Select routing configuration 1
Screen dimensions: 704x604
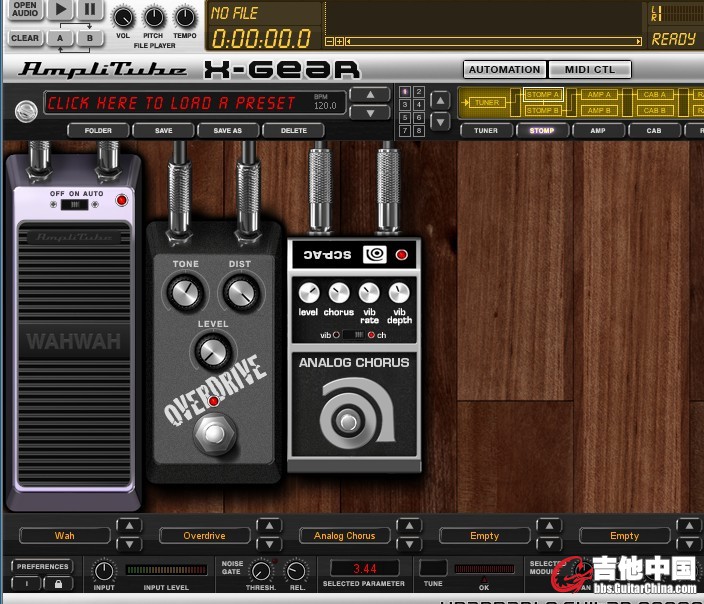405,92
